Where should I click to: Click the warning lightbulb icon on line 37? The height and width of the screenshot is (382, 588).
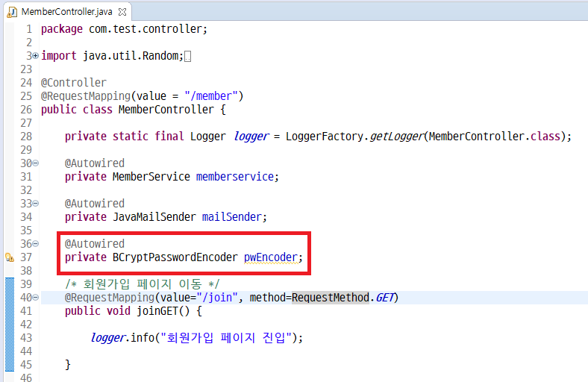(x=10, y=257)
